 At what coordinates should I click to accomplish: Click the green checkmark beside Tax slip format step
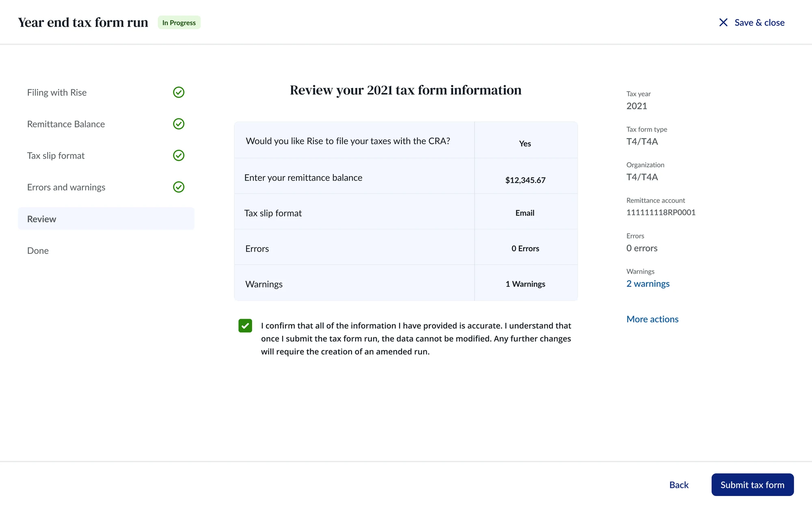(179, 155)
